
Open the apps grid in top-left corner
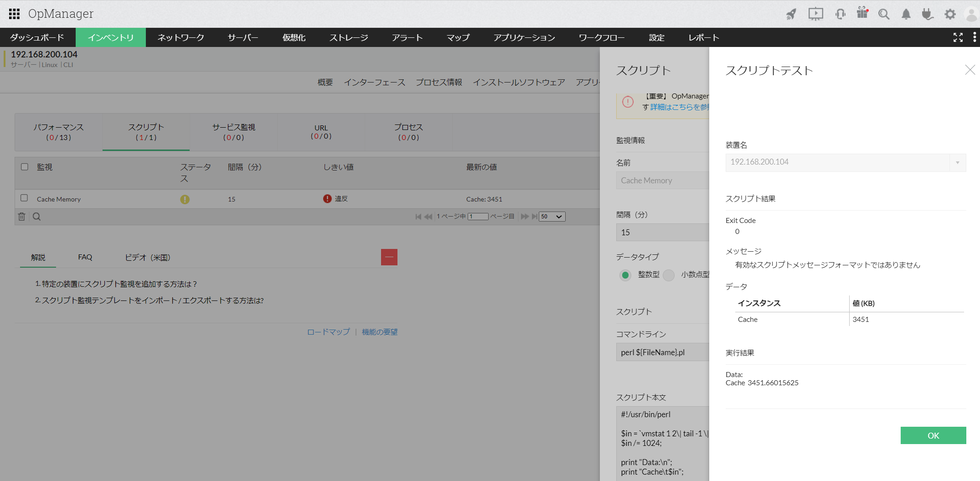pyautogui.click(x=14, y=14)
